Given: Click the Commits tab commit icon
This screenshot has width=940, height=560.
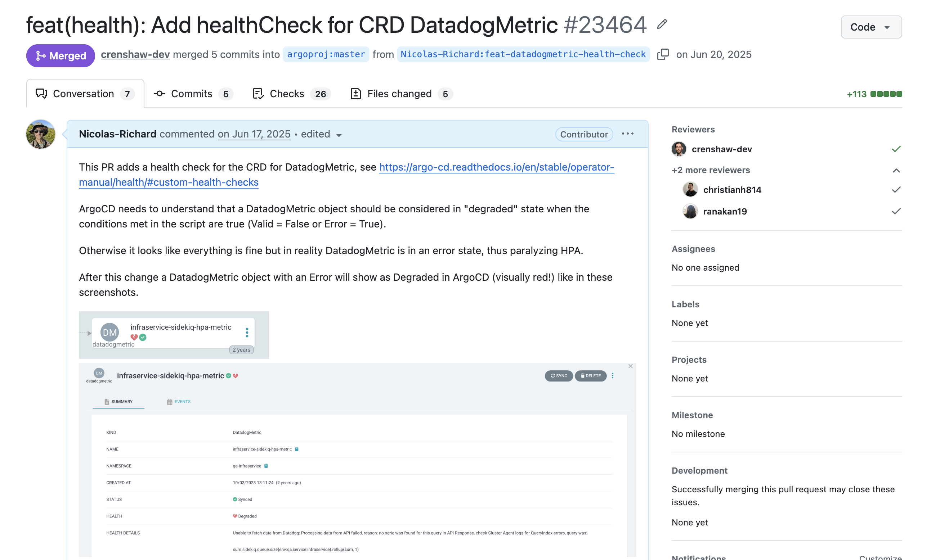Looking at the screenshot, I should point(159,94).
